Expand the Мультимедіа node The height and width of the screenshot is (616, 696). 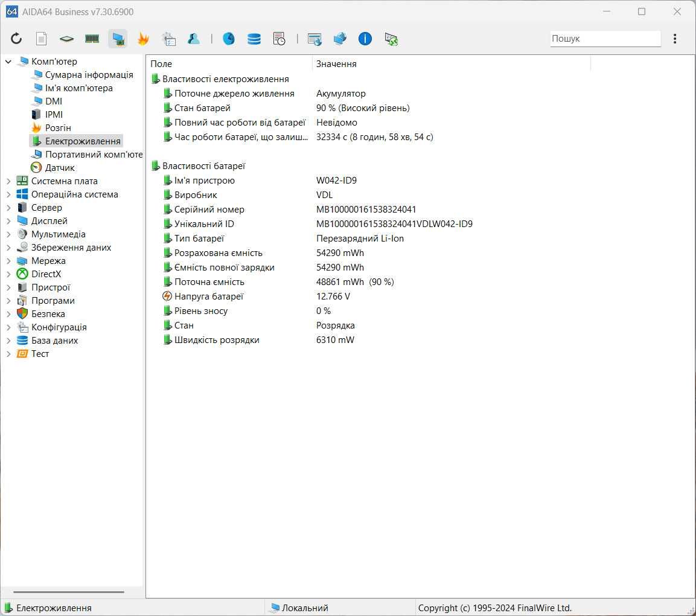8,234
